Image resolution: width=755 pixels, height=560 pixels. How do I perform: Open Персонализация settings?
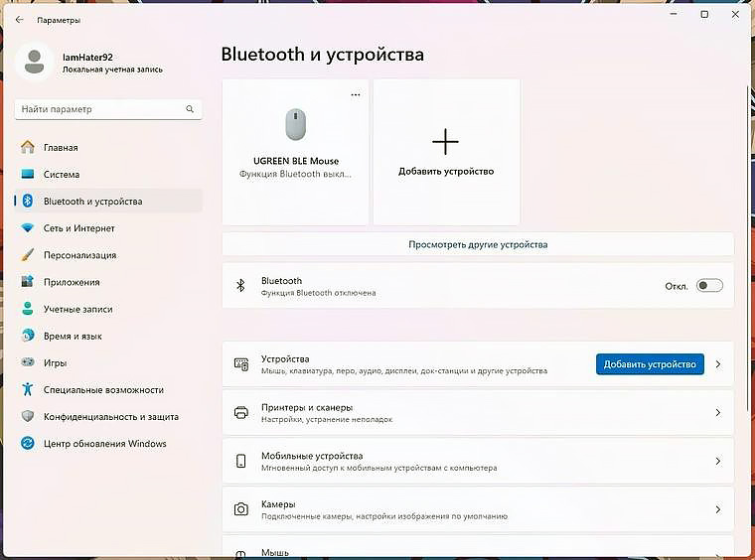[x=108, y=255]
